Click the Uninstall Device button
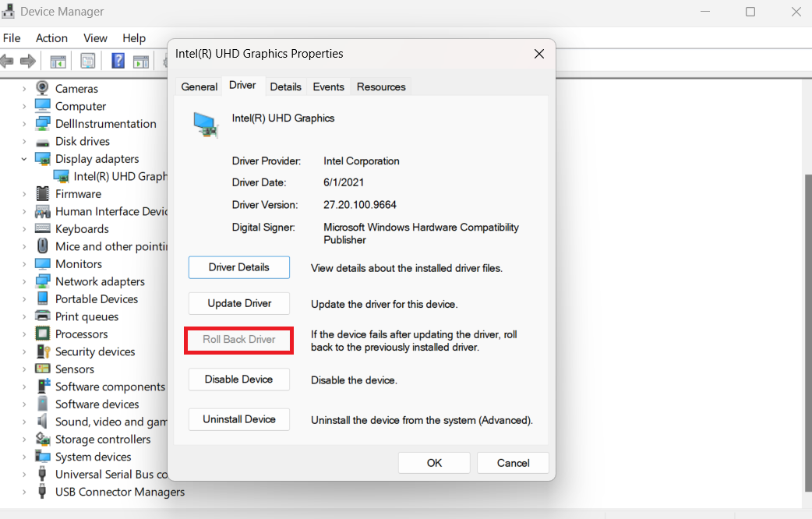Screen dimensions: 812x519 [x=238, y=419]
